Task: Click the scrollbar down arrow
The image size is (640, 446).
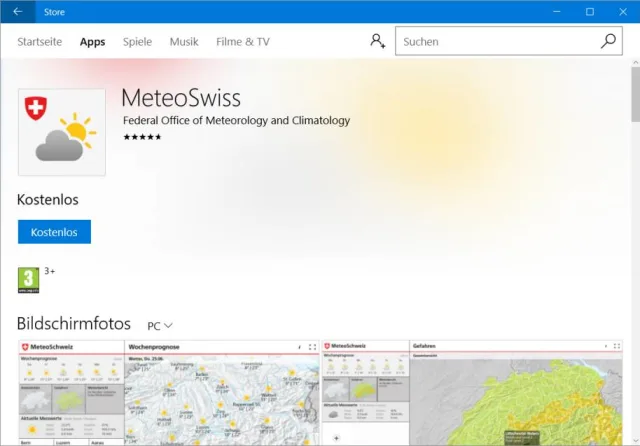Action: pyautogui.click(x=636, y=441)
